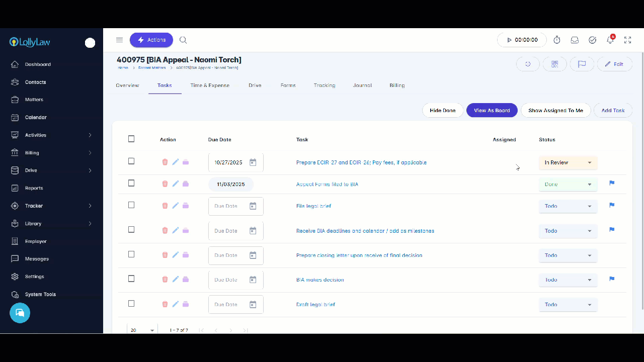Click the Add Task button
Image resolution: width=644 pixels, height=362 pixels.
(x=613, y=111)
